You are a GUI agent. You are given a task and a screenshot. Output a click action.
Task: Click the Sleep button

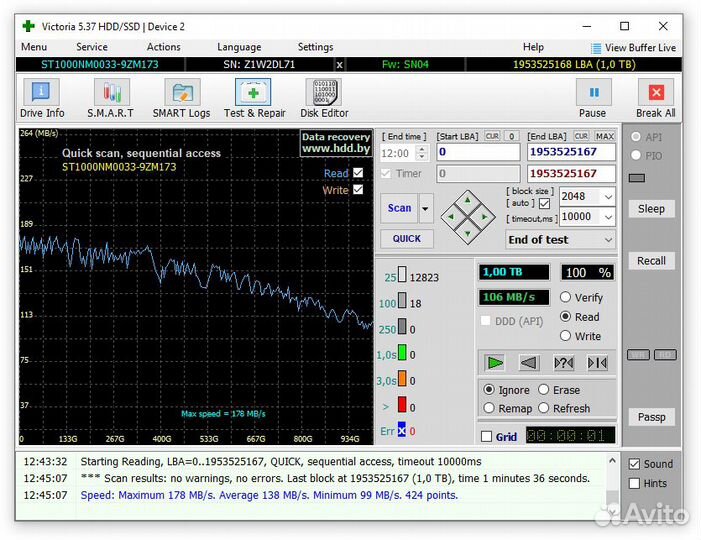(x=651, y=209)
